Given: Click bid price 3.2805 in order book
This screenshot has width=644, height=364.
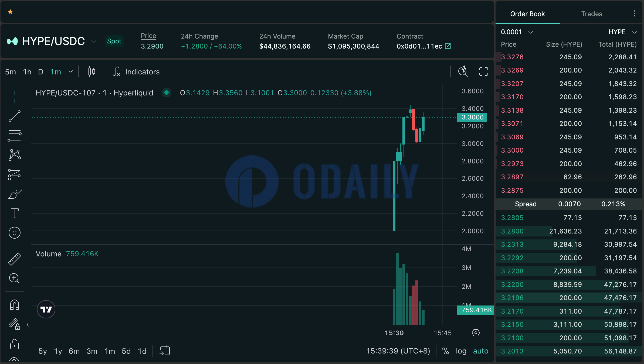Looking at the screenshot, I should click(512, 218).
